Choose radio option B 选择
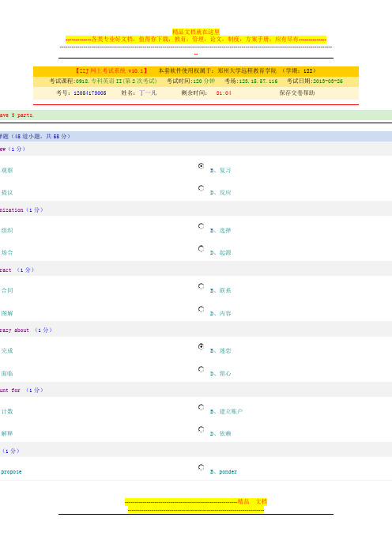This screenshot has width=392, height=555. pyautogui.click(x=201, y=226)
